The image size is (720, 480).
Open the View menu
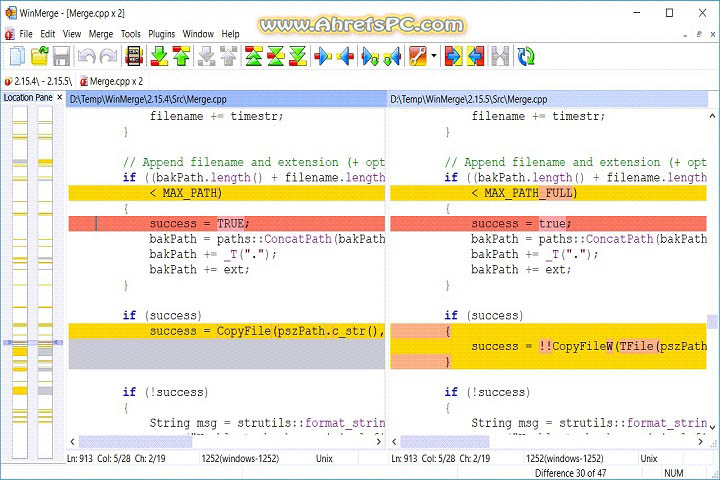pos(72,34)
